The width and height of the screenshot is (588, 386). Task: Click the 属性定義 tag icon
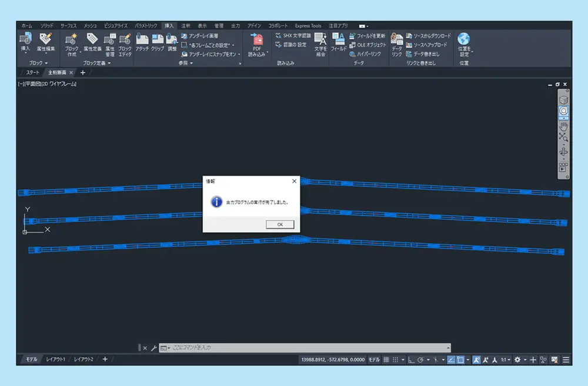click(92, 42)
